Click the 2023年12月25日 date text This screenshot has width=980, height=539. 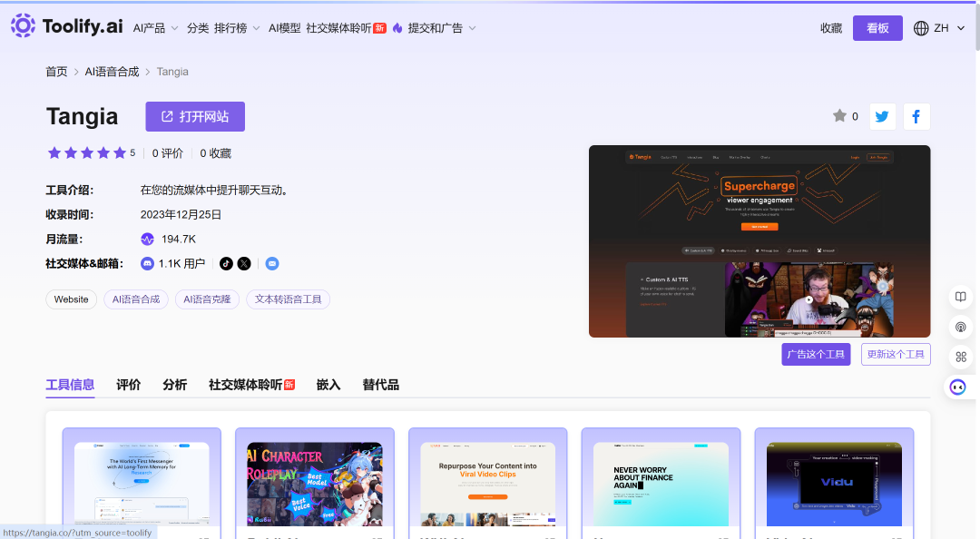coord(181,214)
